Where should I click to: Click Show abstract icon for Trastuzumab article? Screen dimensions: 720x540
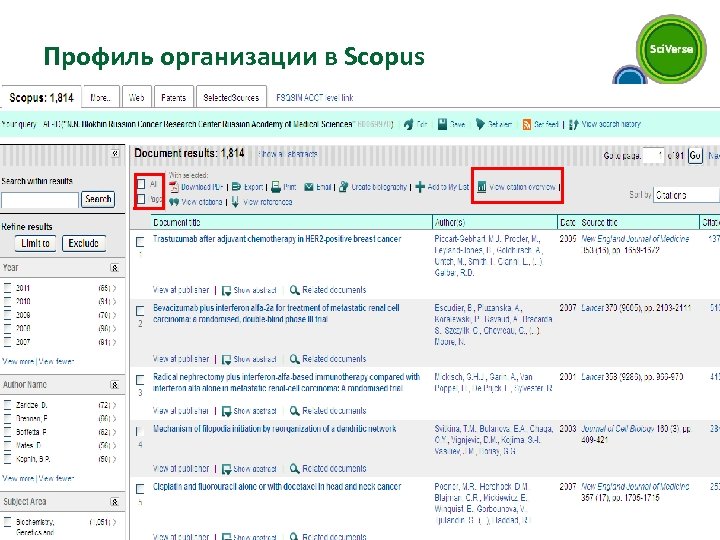tap(226, 290)
